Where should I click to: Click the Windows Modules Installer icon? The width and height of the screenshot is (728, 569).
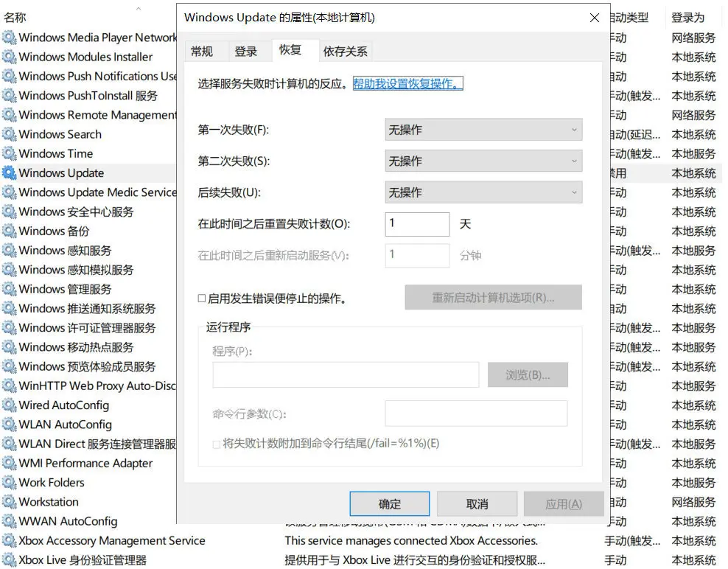[x=9, y=57]
